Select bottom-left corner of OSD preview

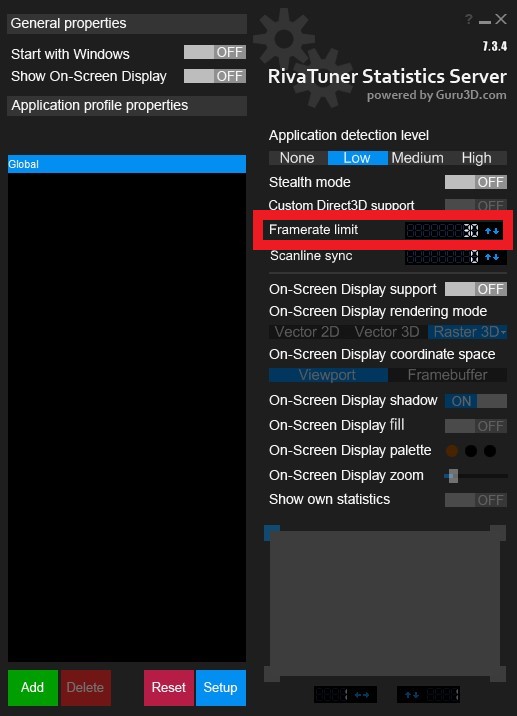tap(272, 674)
